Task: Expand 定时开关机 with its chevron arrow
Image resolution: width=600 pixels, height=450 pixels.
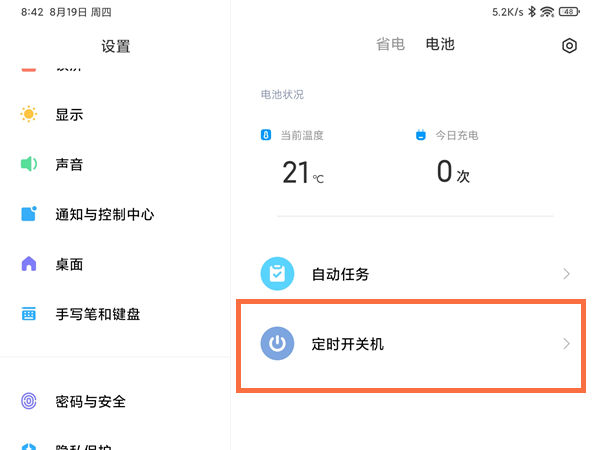Action: click(x=566, y=344)
